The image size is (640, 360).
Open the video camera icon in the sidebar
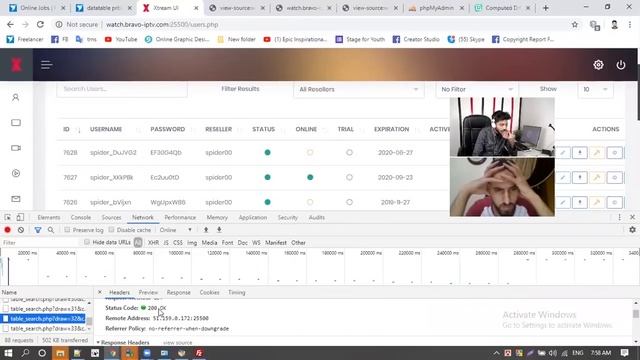[x=16, y=148]
